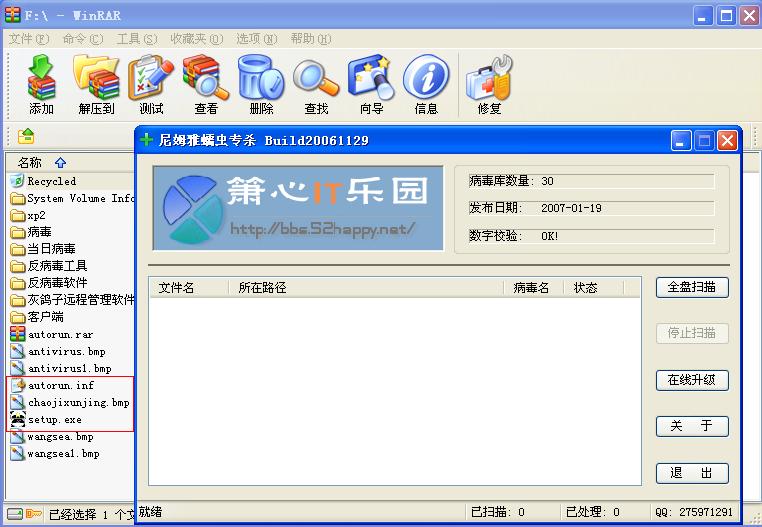This screenshot has height=527, width=762.
Task: Click the 数字校验 OK! value
Action: (x=550, y=236)
